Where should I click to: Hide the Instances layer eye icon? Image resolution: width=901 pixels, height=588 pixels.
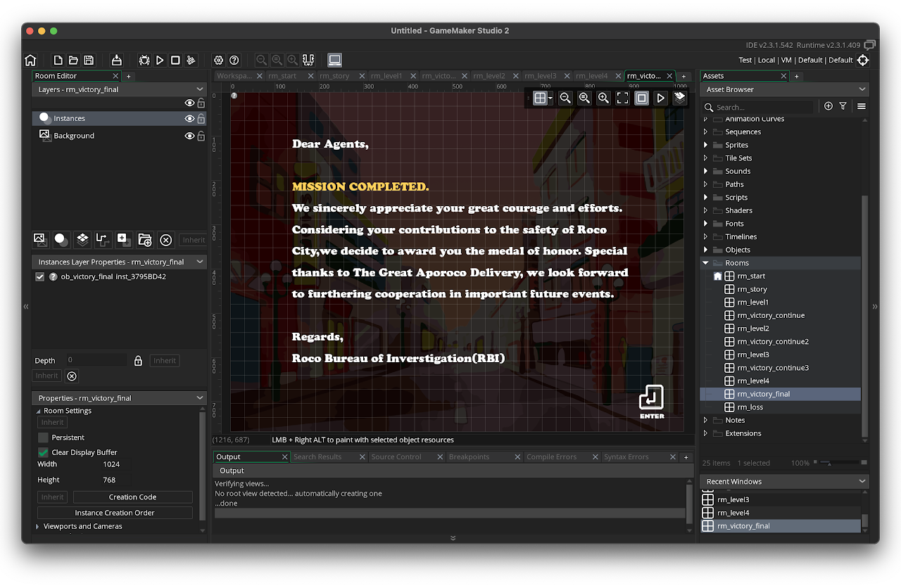coord(189,119)
